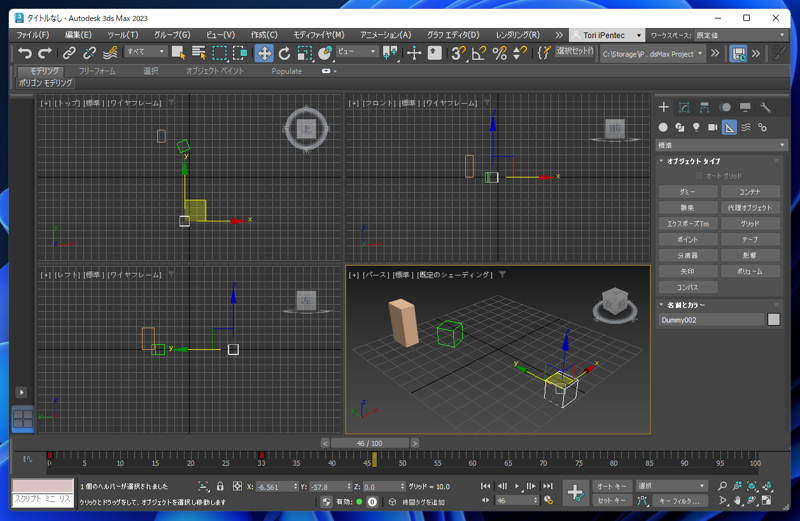Toggle the 3D Snaps button
This screenshot has width=800, height=521.
click(x=458, y=53)
